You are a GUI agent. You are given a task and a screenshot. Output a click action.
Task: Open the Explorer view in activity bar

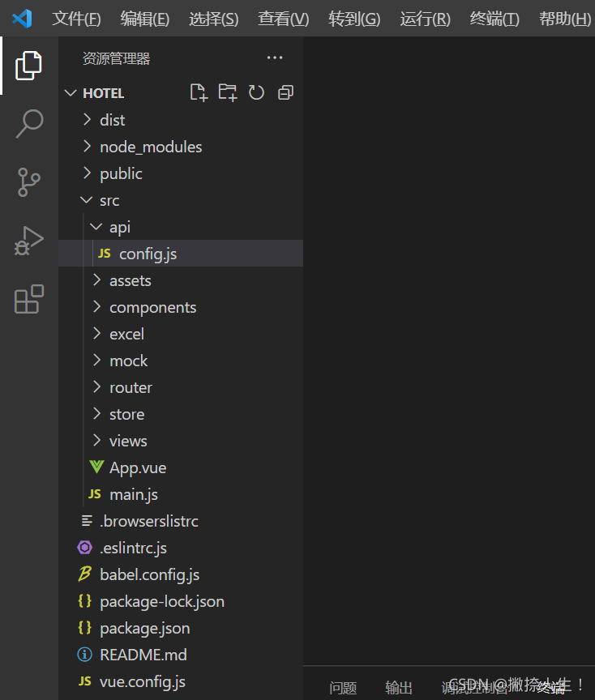click(28, 66)
